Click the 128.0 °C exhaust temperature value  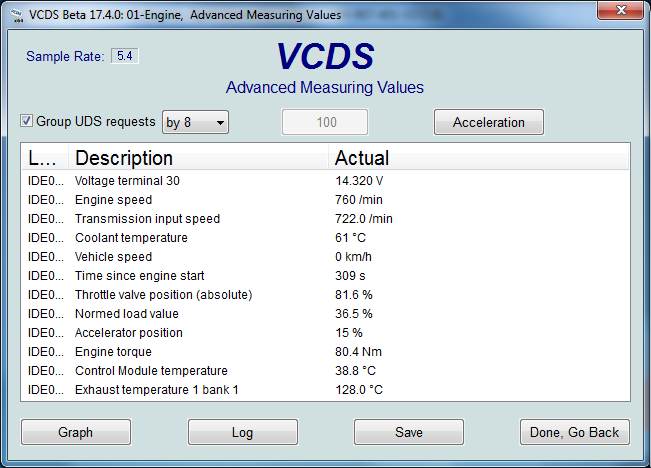click(x=359, y=390)
